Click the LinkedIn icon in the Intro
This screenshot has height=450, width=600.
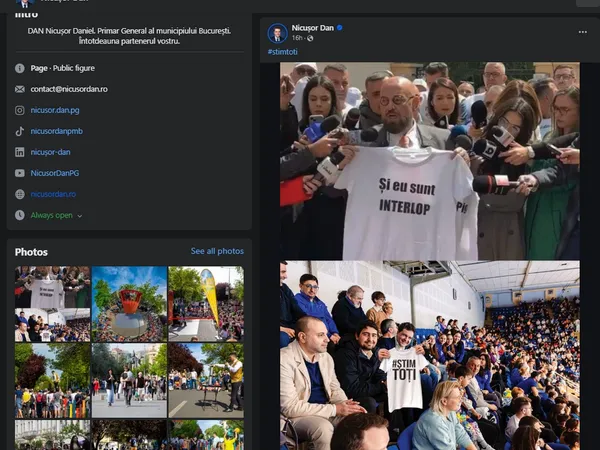(x=20, y=152)
